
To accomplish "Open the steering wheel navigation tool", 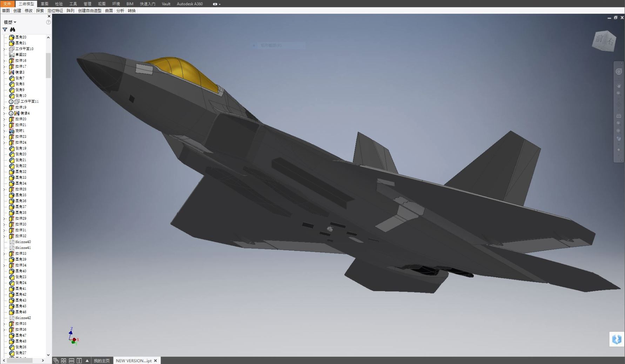I will point(619,72).
